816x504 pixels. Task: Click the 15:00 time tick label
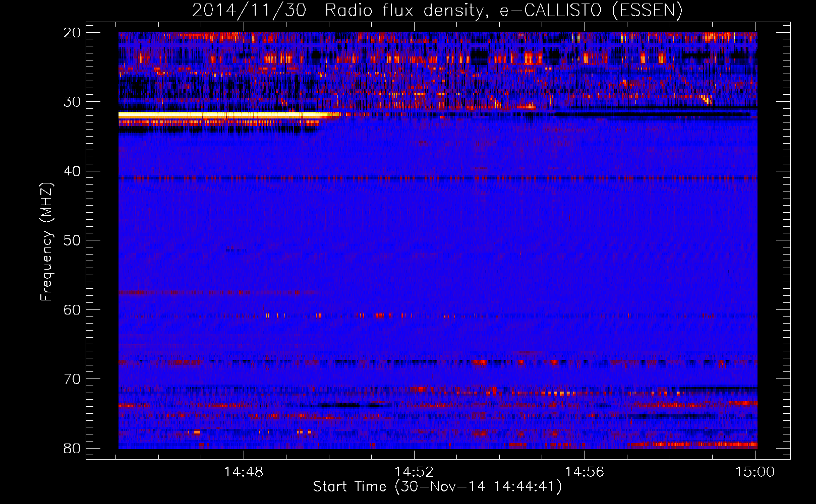pyautogui.click(x=755, y=472)
